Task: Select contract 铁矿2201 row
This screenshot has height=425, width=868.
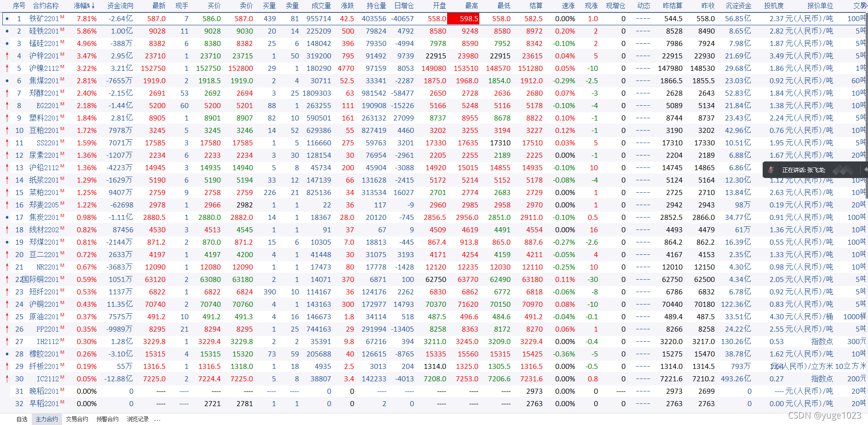Action: point(434,19)
